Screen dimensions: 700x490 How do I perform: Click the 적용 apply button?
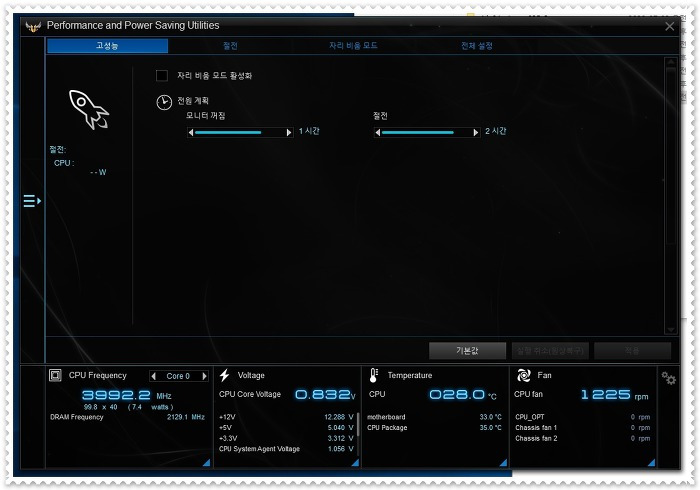coord(633,351)
